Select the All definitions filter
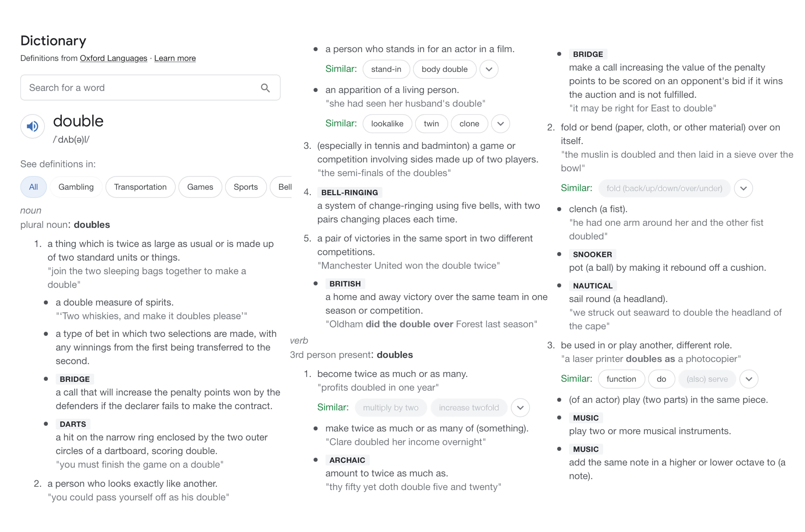The width and height of the screenshot is (805, 532). pyautogui.click(x=33, y=187)
